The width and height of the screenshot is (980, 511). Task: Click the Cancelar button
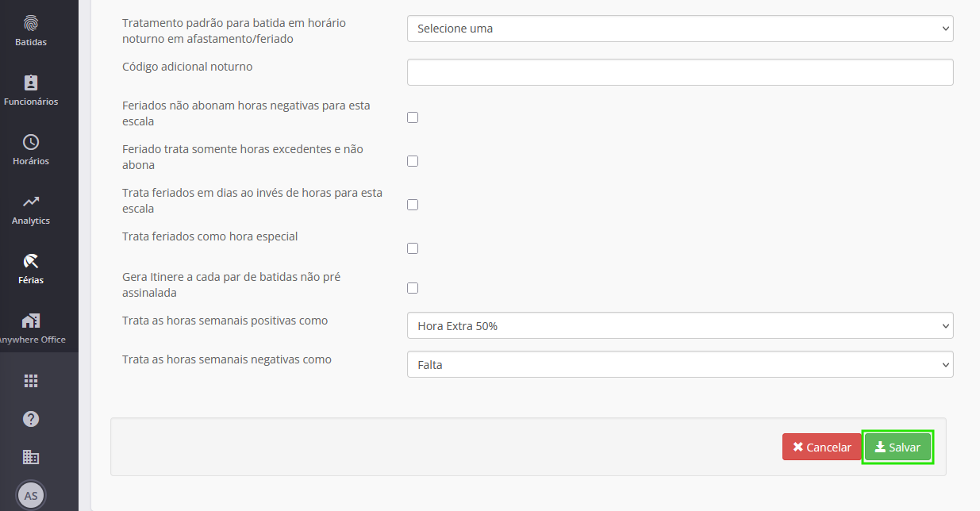[821, 447]
